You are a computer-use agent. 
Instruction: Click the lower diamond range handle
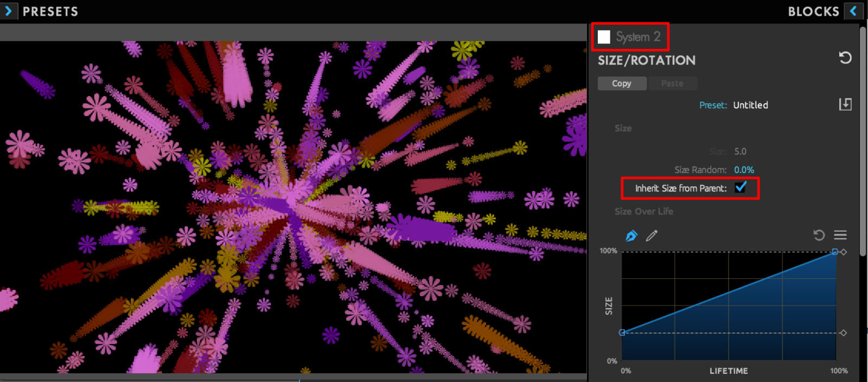point(843,333)
